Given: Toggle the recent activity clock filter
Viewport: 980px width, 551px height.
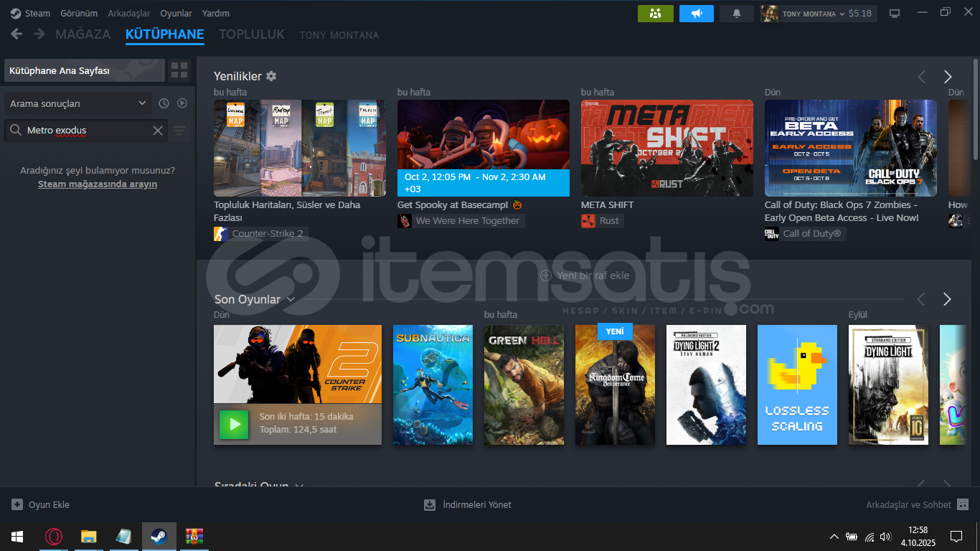Looking at the screenshot, I should pyautogui.click(x=164, y=103).
